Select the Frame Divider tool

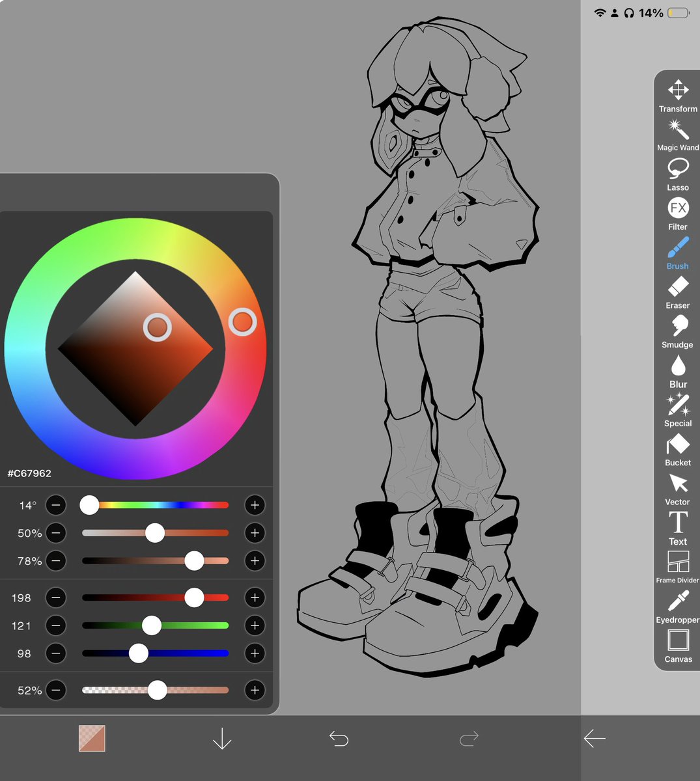(x=678, y=568)
